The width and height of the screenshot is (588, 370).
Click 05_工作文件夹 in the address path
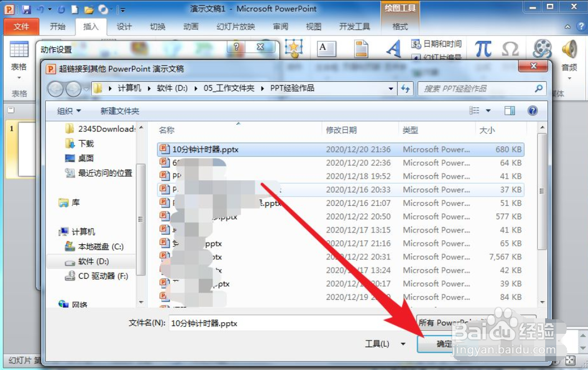229,88
